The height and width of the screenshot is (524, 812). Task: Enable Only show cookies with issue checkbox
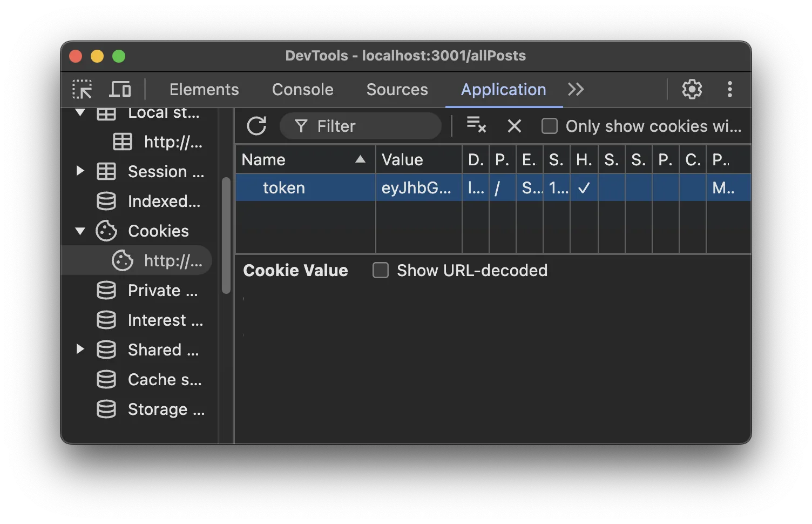coord(550,126)
